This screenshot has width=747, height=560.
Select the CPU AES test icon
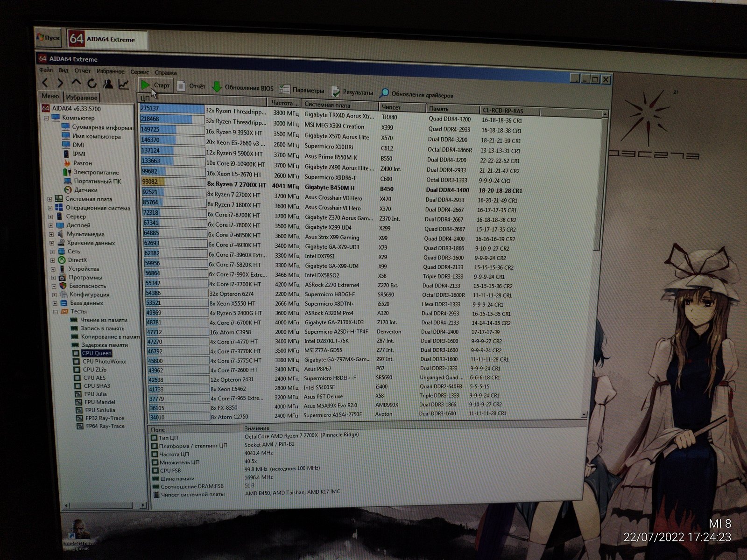pos(78,378)
